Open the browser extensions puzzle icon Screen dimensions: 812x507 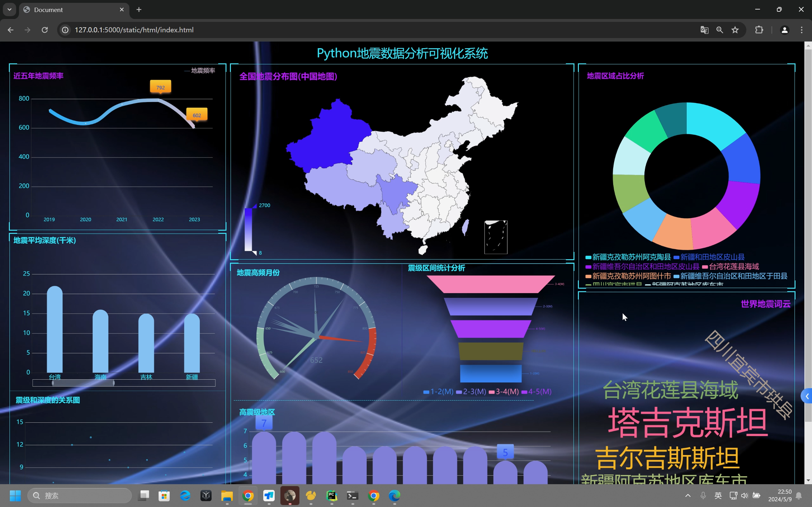[759, 30]
